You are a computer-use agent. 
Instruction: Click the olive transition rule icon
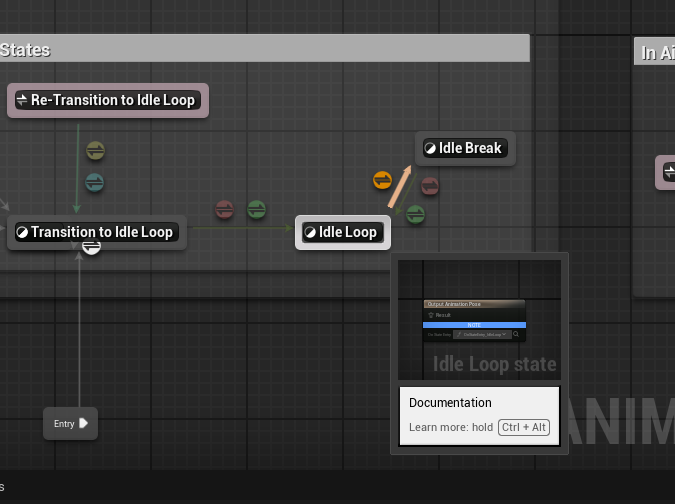click(95, 151)
